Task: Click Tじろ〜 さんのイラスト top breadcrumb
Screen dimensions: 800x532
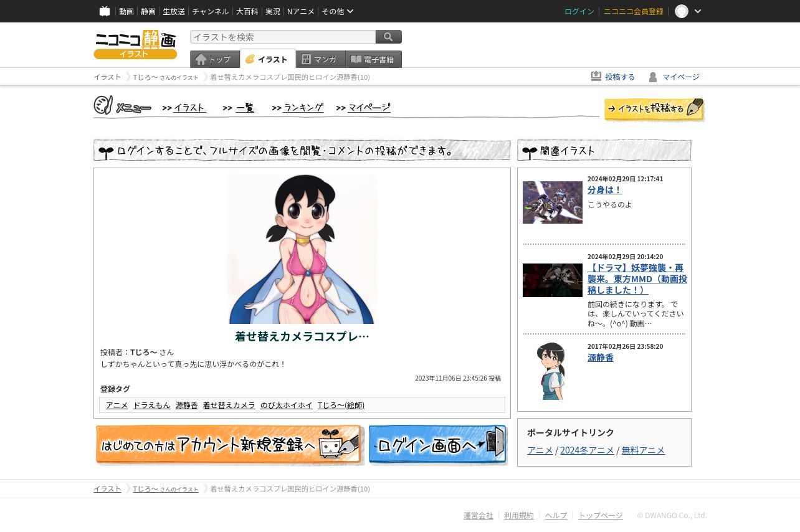Action: point(165,77)
